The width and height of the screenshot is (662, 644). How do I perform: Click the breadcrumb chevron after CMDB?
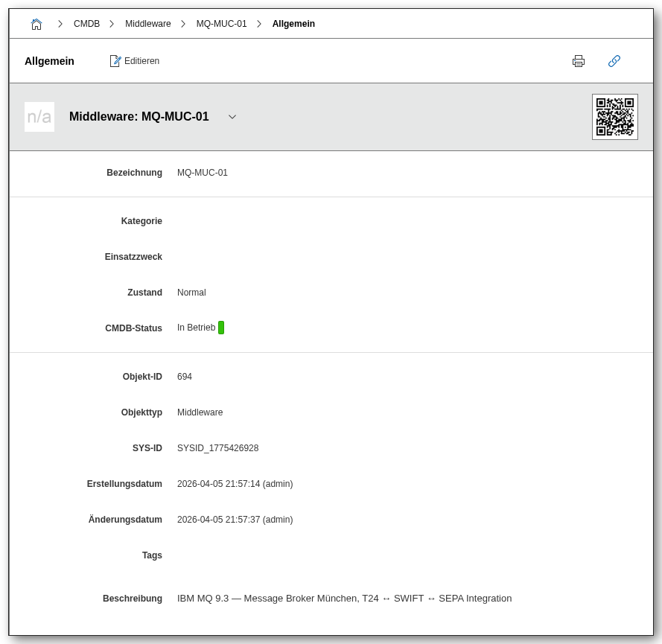pos(112,23)
